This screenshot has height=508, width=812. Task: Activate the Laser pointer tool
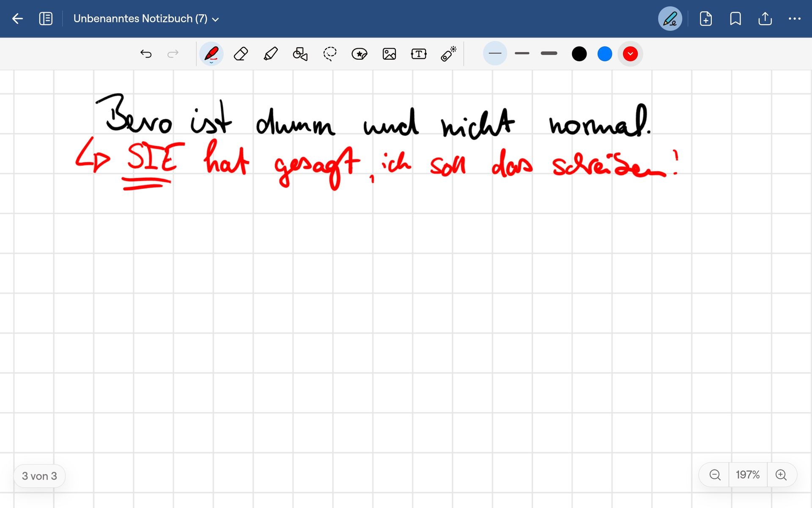pyautogui.click(x=448, y=54)
